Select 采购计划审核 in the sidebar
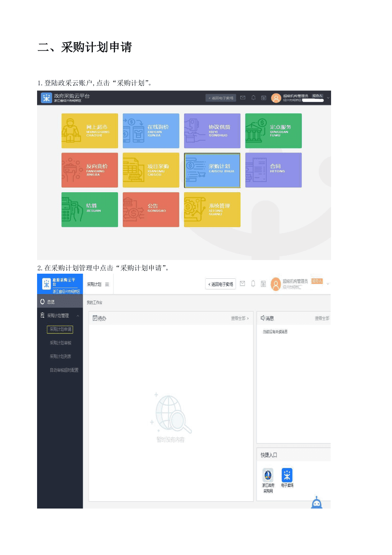The width and height of the screenshot is (392, 555). tap(60, 343)
